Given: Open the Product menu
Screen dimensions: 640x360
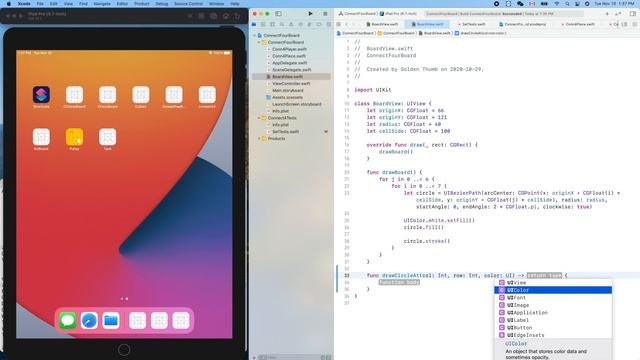Looking at the screenshot, I should point(142,4).
